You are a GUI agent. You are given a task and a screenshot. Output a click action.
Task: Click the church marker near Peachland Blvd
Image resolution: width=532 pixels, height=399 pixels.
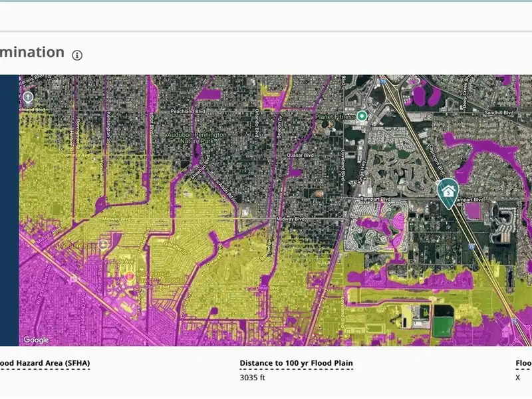point(28,97)
